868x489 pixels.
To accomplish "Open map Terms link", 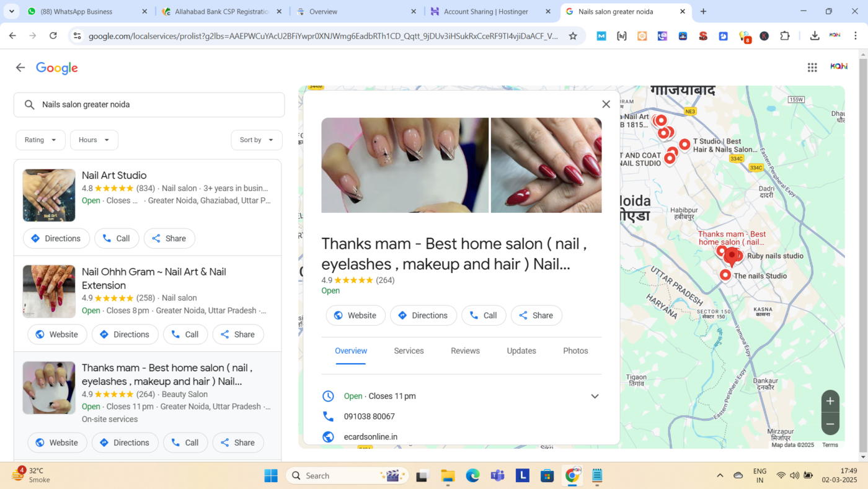I will coord(830,445).
